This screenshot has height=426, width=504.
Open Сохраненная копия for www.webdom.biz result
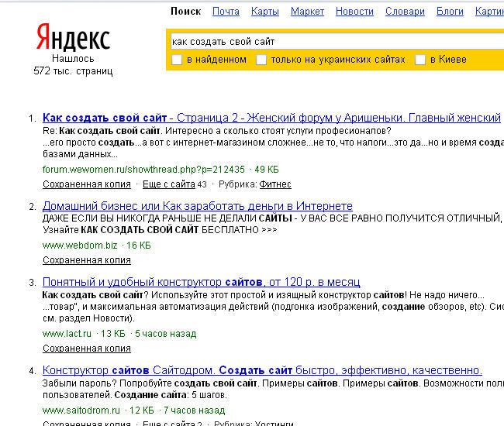point(87,260)
